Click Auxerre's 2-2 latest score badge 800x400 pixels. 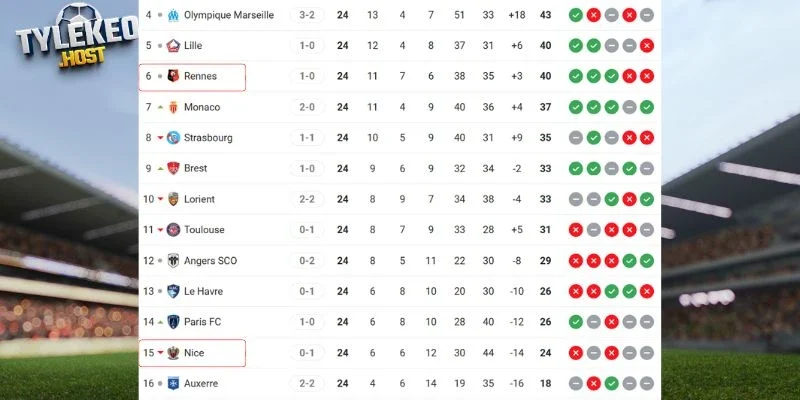pos(307,383)
